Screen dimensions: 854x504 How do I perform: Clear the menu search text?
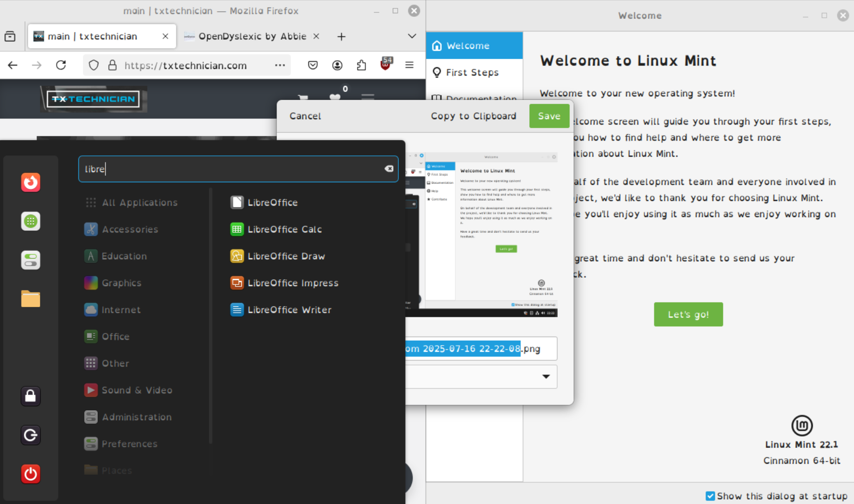389,169
